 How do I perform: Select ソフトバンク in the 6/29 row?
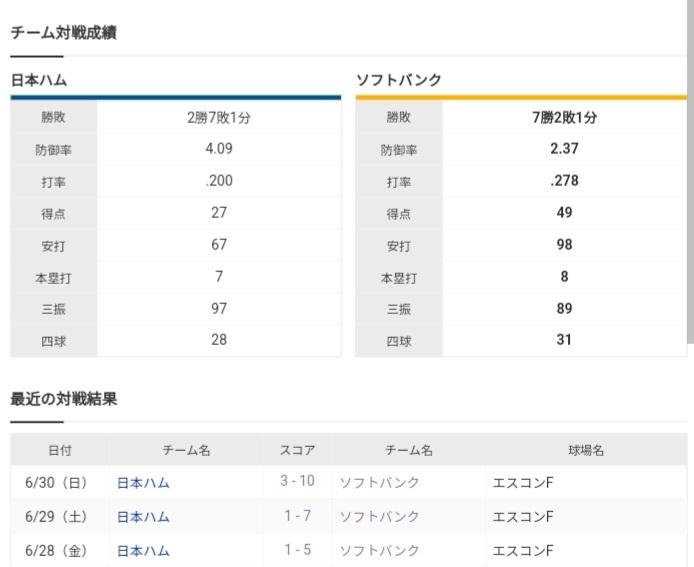point(379,516)
